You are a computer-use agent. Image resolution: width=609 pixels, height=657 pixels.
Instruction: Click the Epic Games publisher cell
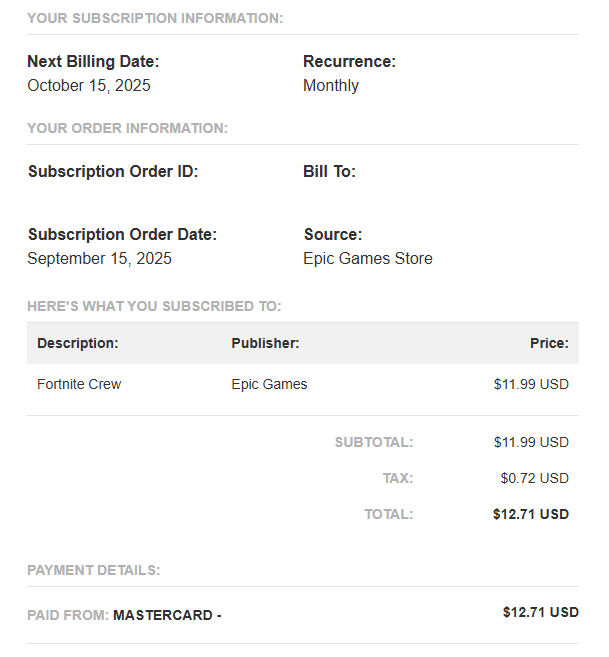pyautogui.click(x=269, y=384)
